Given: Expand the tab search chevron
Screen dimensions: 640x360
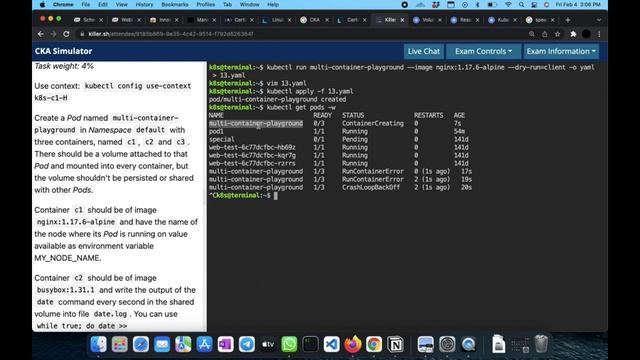Looking at the screenshot, I should pos(599,20).
